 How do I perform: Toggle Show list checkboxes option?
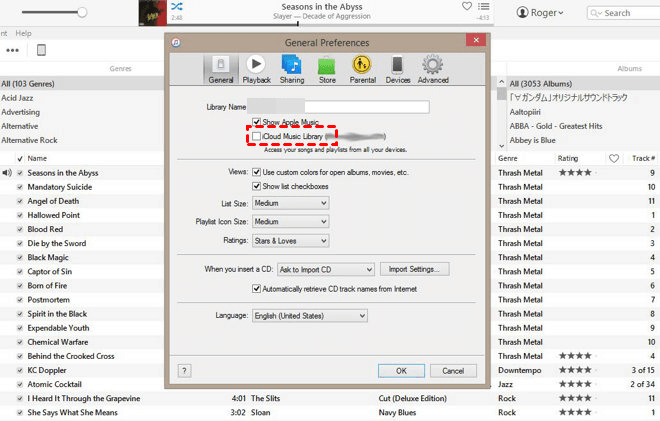coord(256,186)
